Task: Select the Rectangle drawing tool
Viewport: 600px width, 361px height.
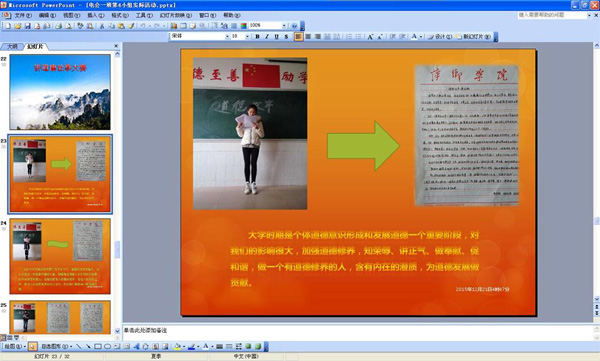Action: (98, 346)
